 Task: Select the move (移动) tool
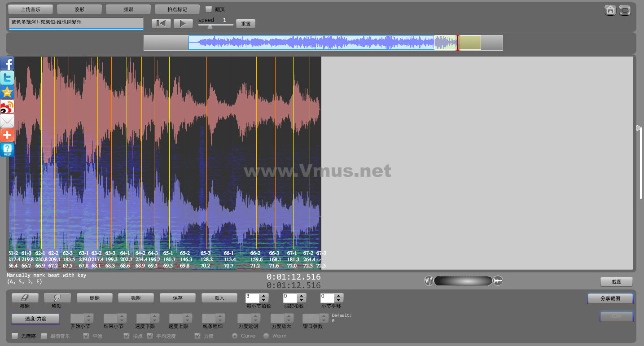pos(57,298)
